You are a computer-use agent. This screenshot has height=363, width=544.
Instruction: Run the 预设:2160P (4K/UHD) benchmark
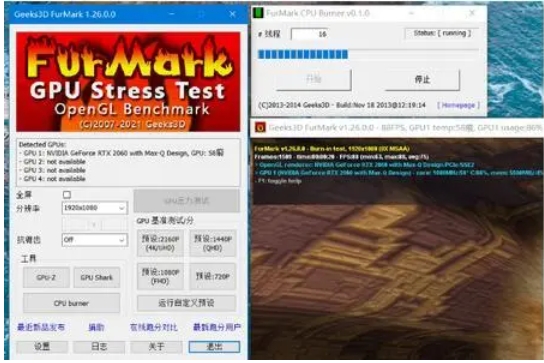(160, 243)
